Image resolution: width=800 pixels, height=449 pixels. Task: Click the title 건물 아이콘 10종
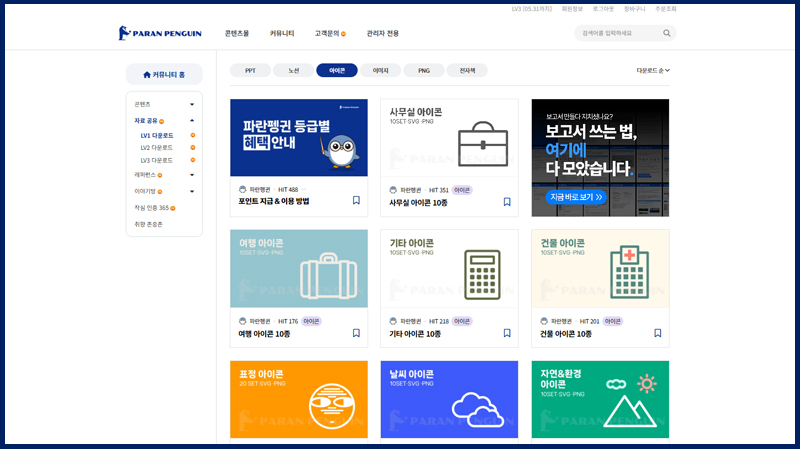click(x=566, y=334)
